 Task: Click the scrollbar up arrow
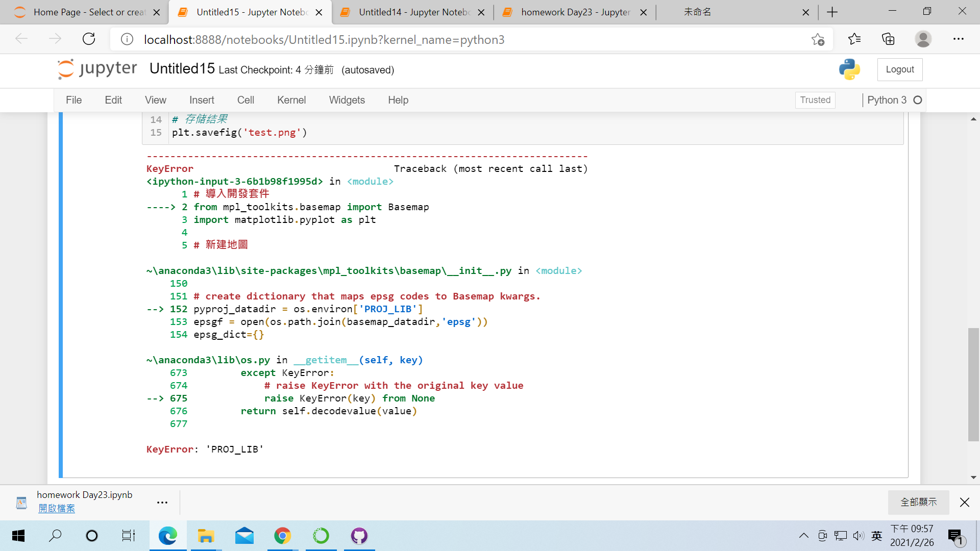[x=973, y=119]
